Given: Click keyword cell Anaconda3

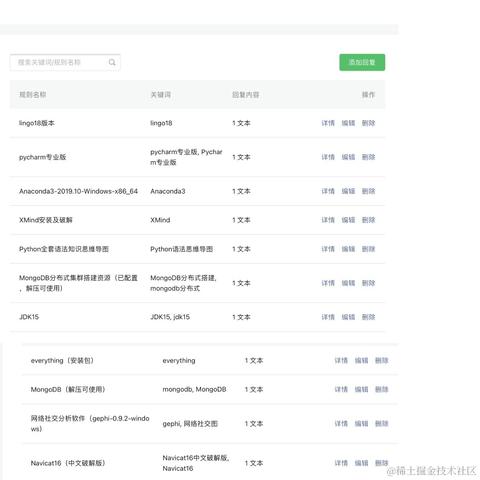Looking at the screenshot, I should point(168,191).
